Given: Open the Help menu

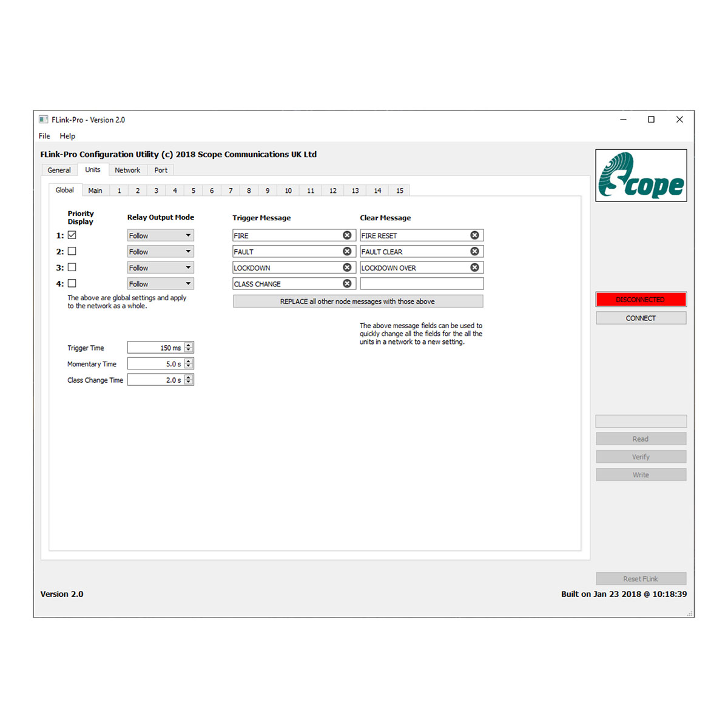Looking at the screenshot, I should click(67, 136).
